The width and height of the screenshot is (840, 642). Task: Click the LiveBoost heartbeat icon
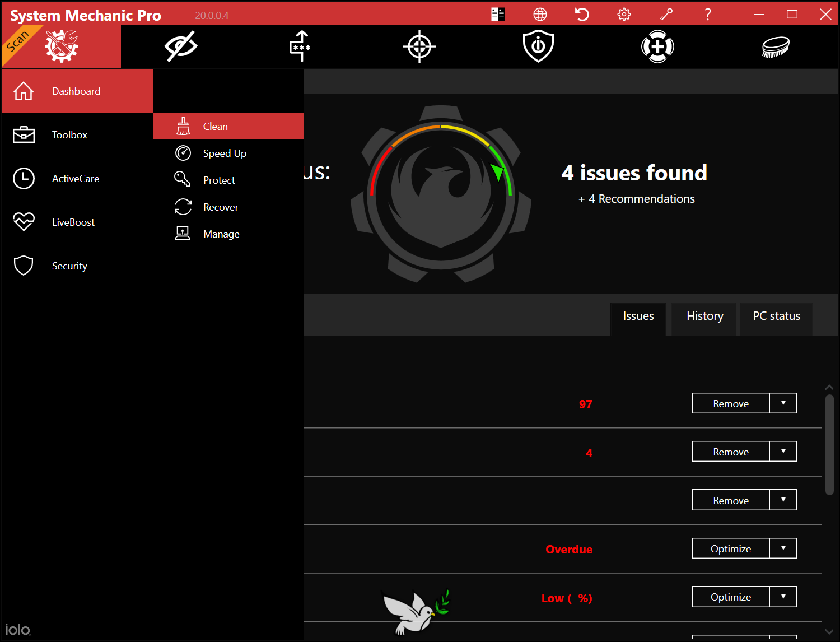[x=24, y=222]
